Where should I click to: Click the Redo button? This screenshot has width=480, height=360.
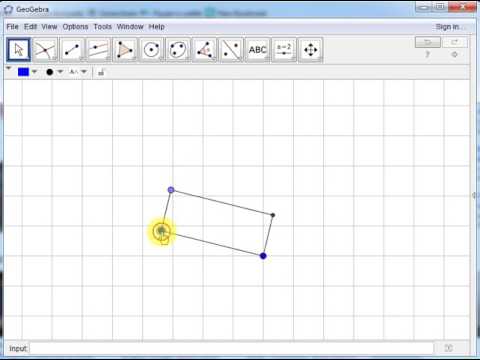pos(455,42)
